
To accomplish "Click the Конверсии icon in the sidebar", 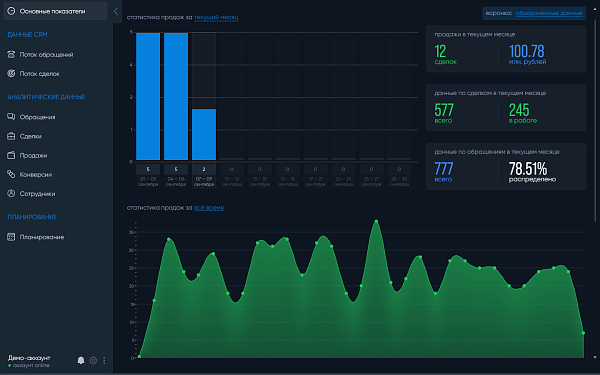I will click(11, 174).
